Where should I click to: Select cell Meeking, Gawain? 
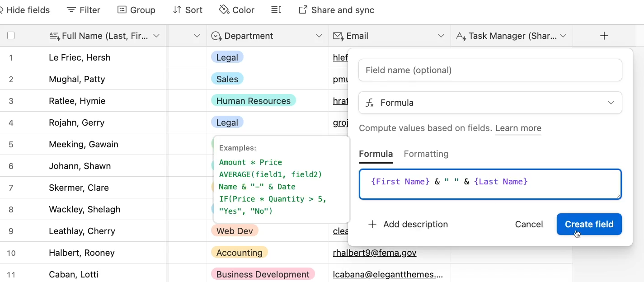(x=83, y=144)
